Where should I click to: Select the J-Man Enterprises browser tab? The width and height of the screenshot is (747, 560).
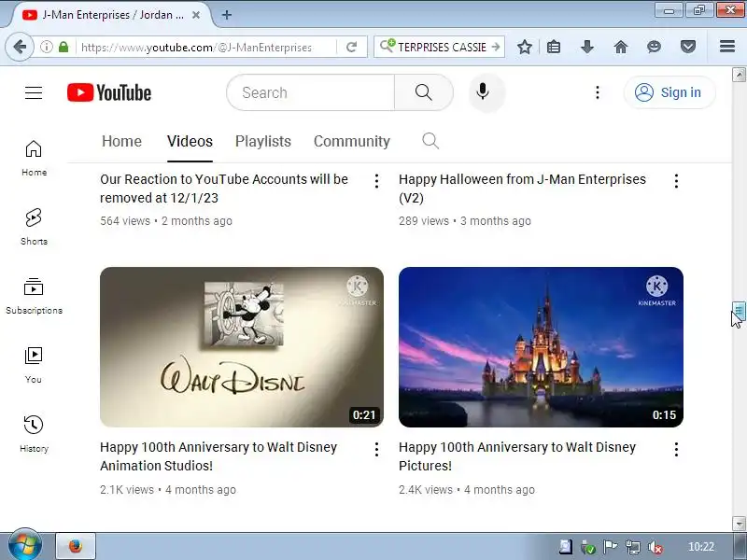tap(107, 15)
